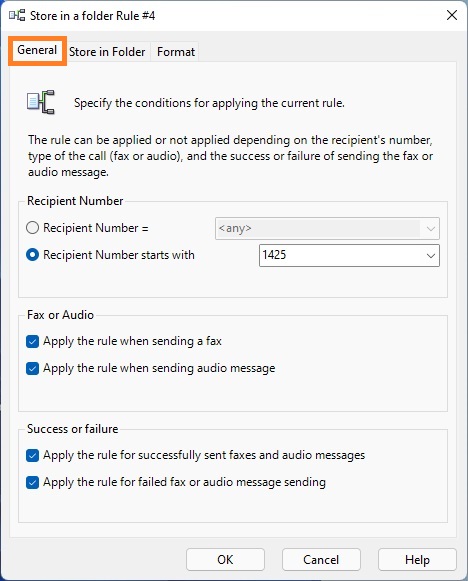Switch to the Store in Folder tab

107,52
